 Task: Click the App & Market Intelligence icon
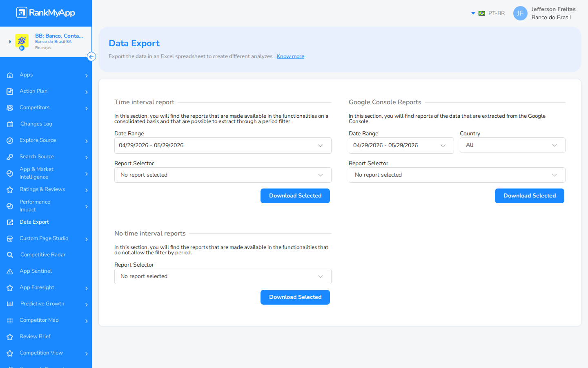tap(10, 173)
